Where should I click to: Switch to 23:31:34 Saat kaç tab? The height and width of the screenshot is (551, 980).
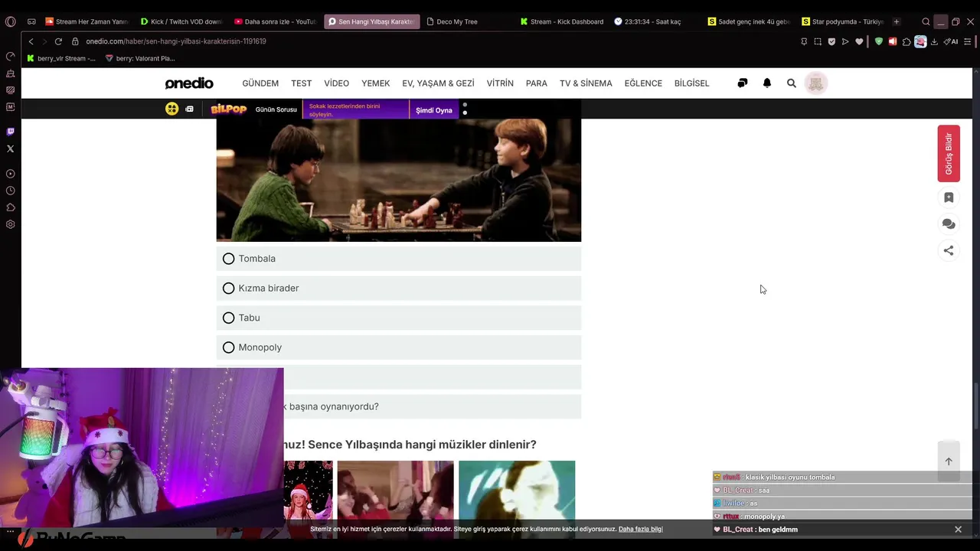point(655,21)
